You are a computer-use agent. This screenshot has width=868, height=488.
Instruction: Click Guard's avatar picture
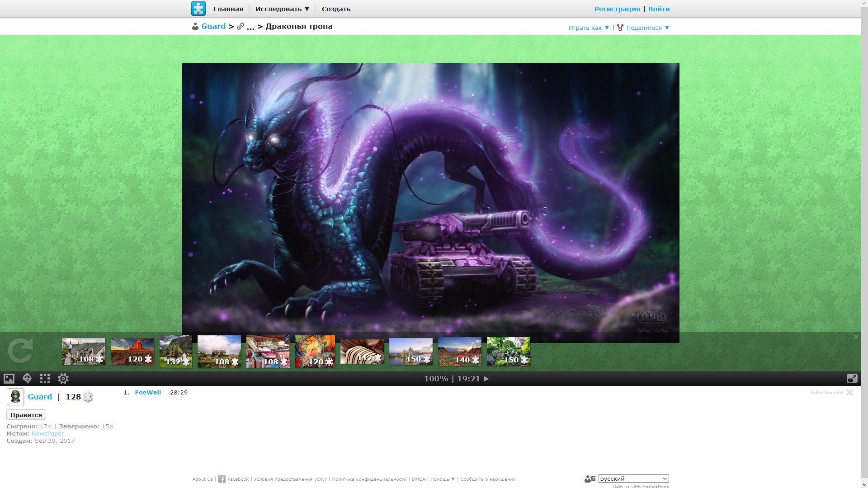(x=15, y=397)
